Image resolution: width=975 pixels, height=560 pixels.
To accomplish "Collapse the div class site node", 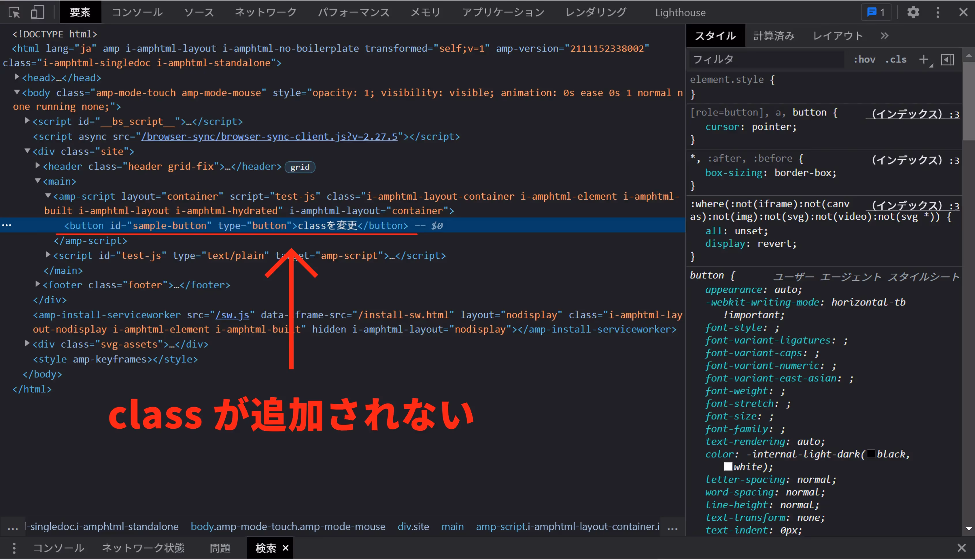I will pyautogui.click(x=27, y=151).
